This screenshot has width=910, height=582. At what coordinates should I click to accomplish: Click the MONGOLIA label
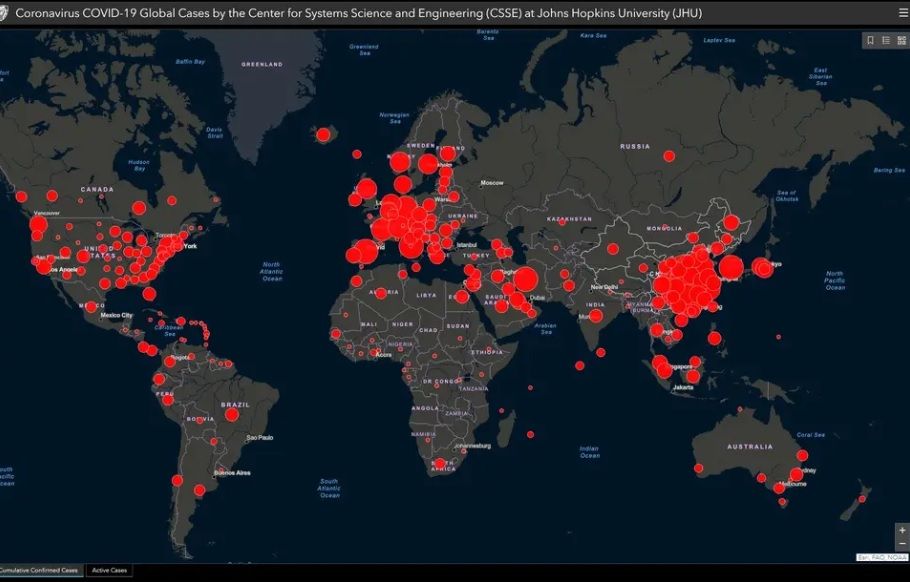tap(665, 229)
